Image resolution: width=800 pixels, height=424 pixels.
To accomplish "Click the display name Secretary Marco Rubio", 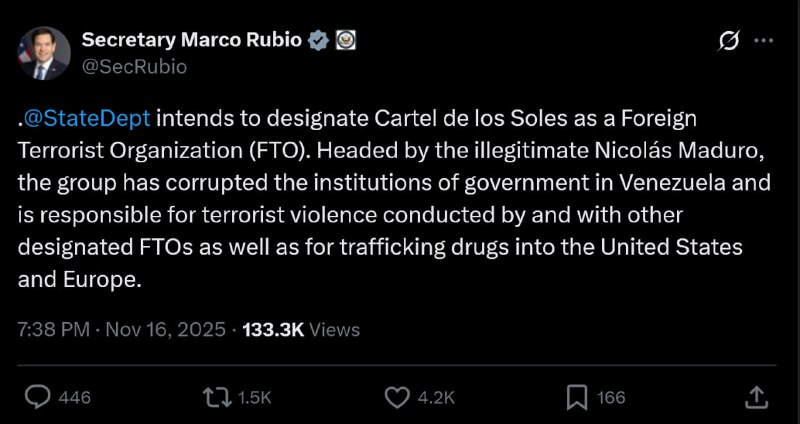I will point(192,40).
